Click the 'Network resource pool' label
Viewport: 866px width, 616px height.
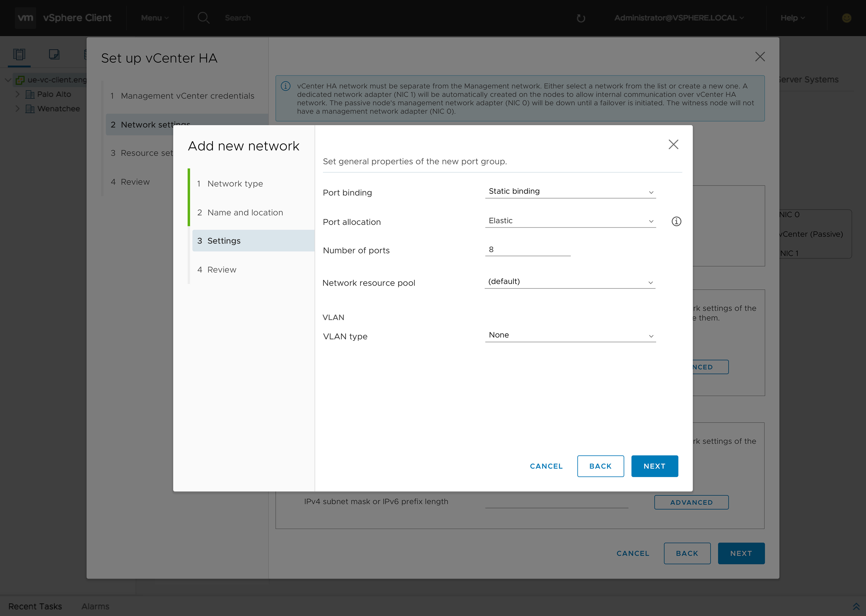point(369,283)
